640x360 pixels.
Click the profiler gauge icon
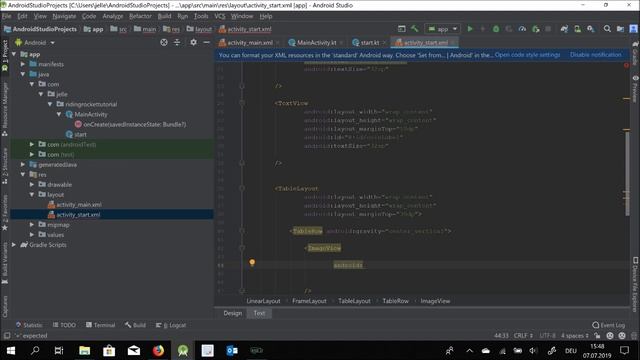522,29
